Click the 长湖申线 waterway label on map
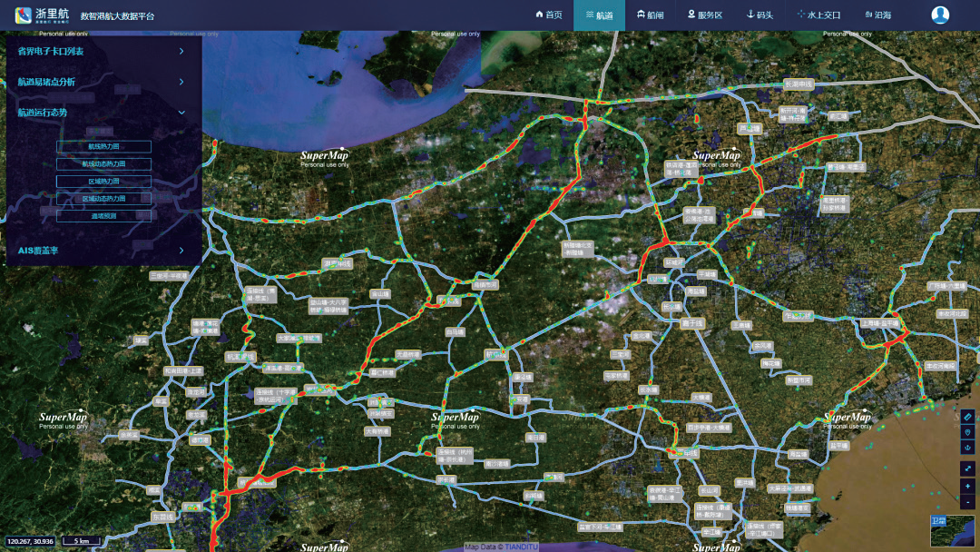Screen dimensions: 980x552 click(799, 84)
